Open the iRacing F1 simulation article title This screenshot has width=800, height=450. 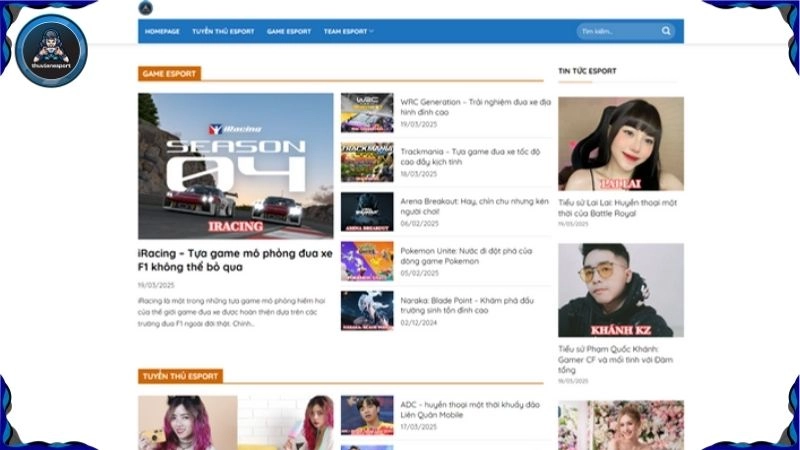click(x=235, y=260)
